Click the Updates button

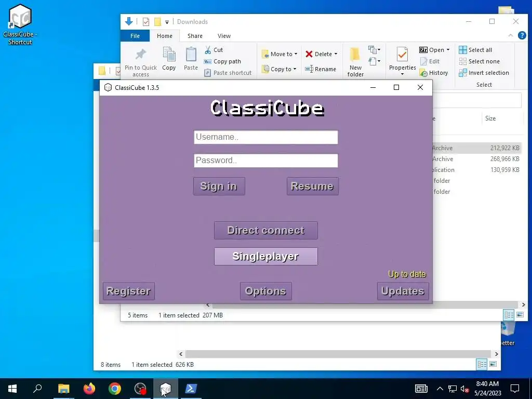click(x=403, y=291)
